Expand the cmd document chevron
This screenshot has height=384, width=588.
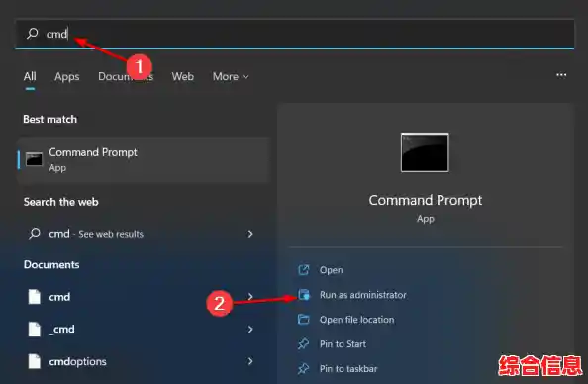[250, 297]
